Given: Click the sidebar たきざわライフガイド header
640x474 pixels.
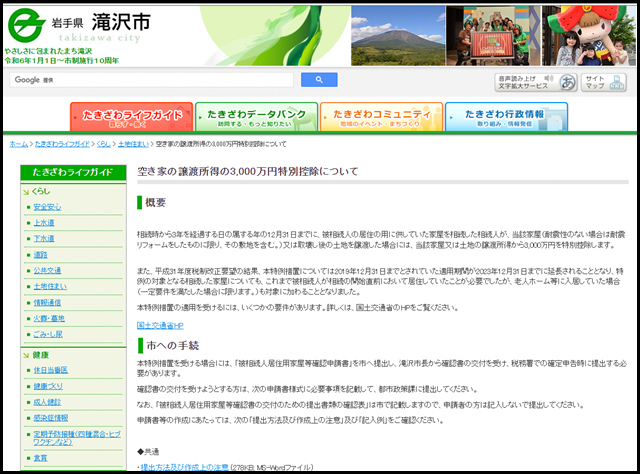Looking at the screenshot, I should (x=73, y=172).
